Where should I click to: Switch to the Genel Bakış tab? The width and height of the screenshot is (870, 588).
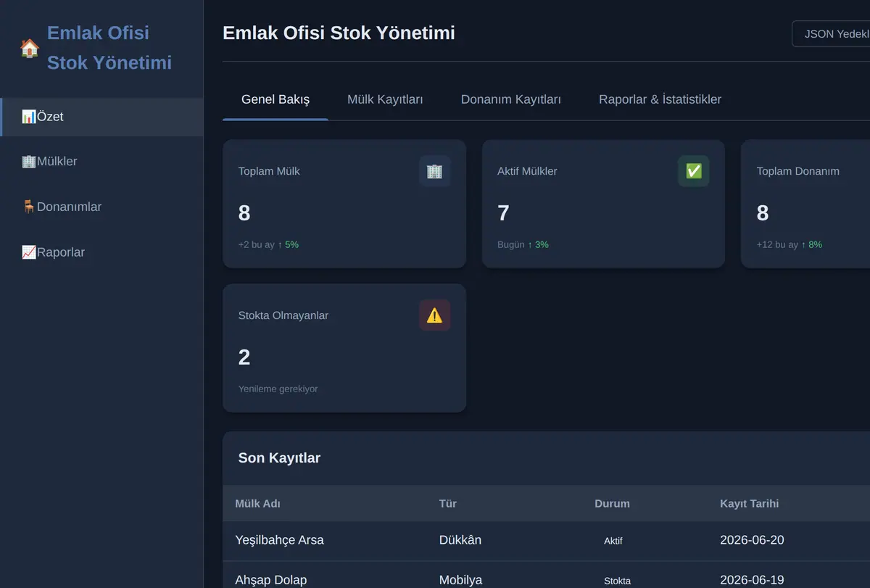pyautogui.click(x=275, y=99)
